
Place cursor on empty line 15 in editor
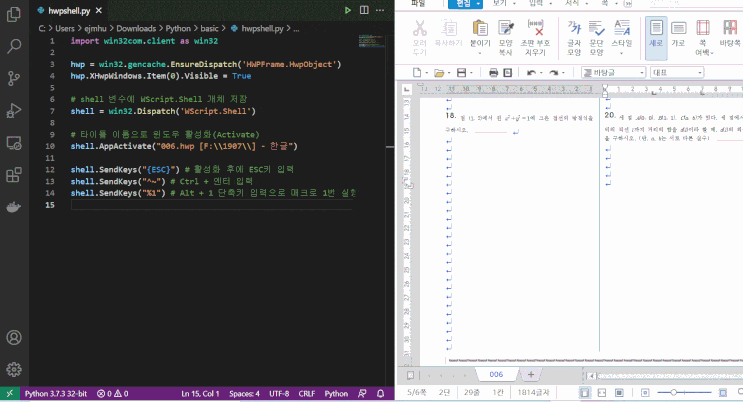point(211,205)
